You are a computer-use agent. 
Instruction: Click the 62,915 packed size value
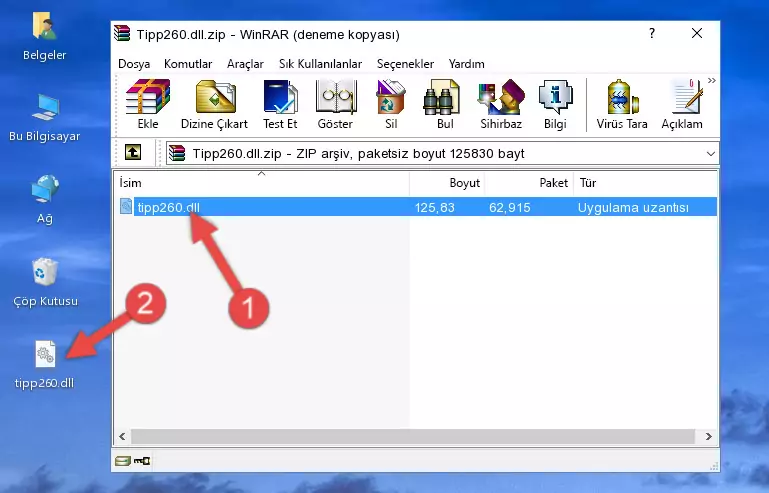[x=510, y=208]
